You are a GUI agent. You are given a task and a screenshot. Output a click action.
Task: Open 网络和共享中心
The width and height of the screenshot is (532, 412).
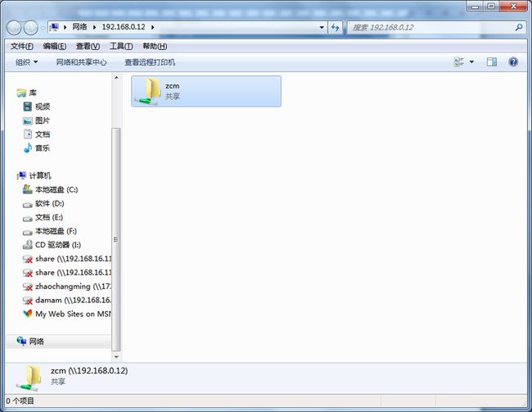(x=81, y=62)
